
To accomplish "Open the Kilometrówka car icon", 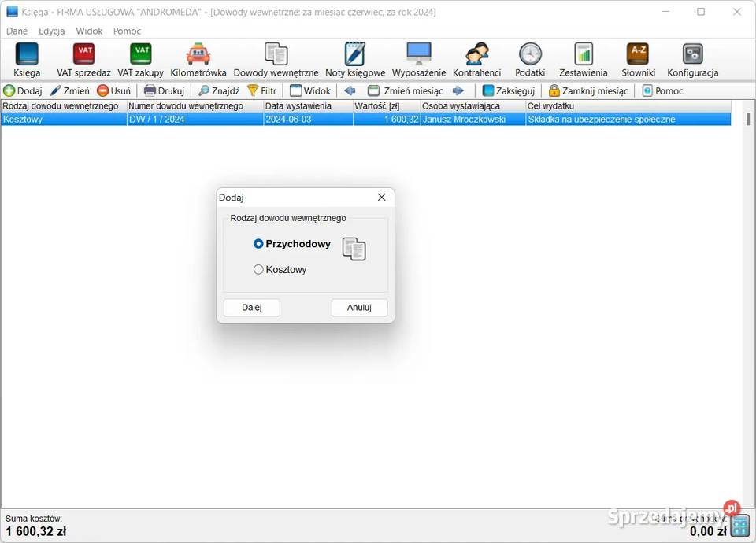I will pyautogui.click(x=198, y=54).
